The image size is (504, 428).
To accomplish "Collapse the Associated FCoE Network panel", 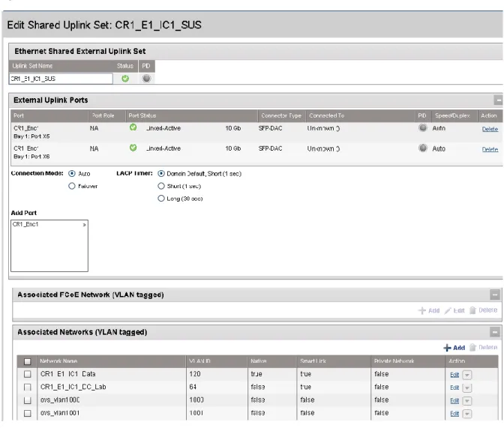I will click(495, 295).
